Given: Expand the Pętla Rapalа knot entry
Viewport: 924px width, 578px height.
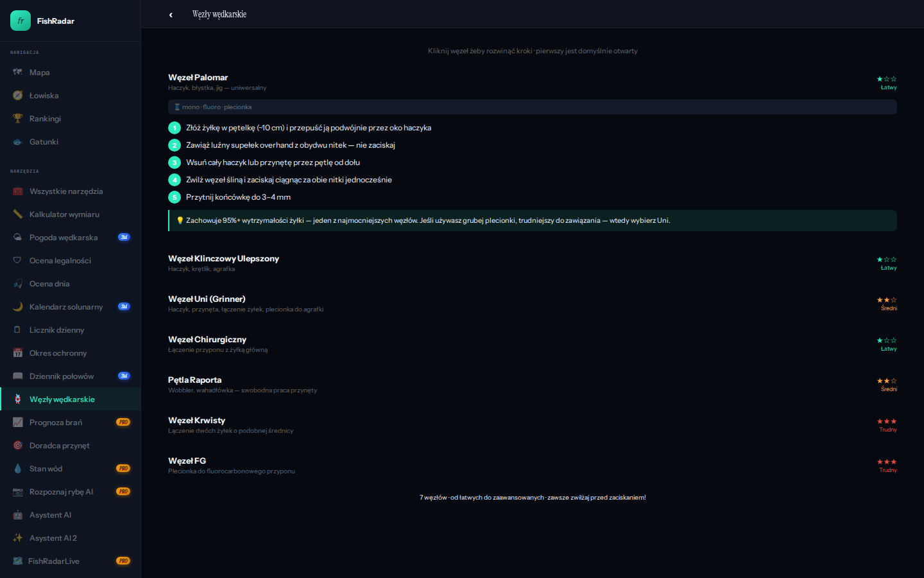Looking at the screenshot, I should pyautogui.click(x=194, y=380).
